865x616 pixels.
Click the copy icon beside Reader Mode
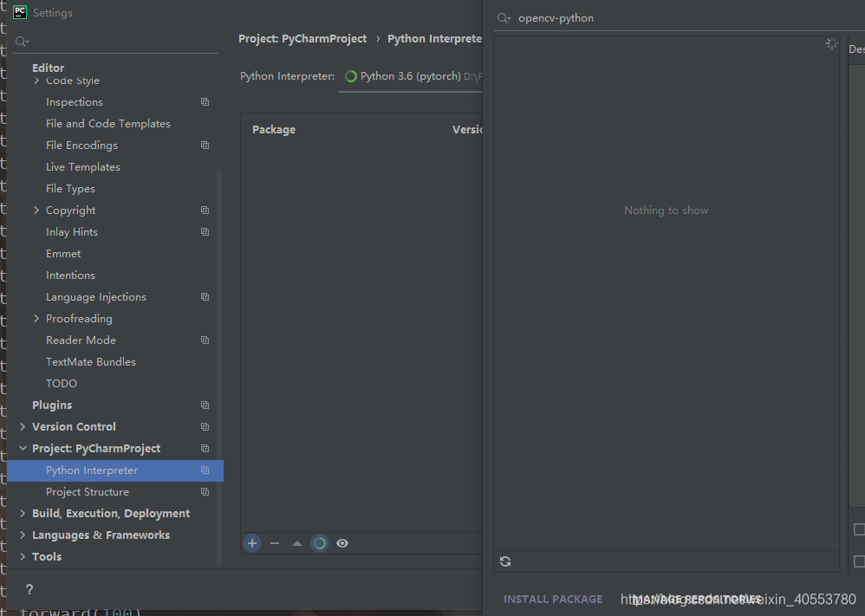[x=205, y=340]
